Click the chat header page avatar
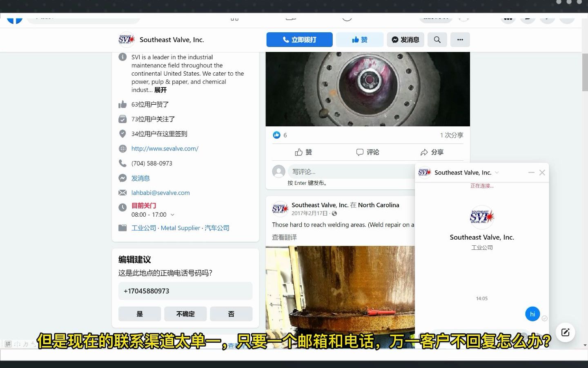This screenshot has width=588, height=368. 425,173
